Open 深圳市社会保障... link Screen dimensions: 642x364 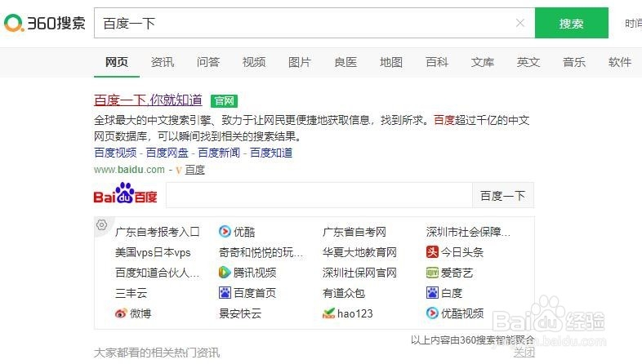tap(468, 232)
